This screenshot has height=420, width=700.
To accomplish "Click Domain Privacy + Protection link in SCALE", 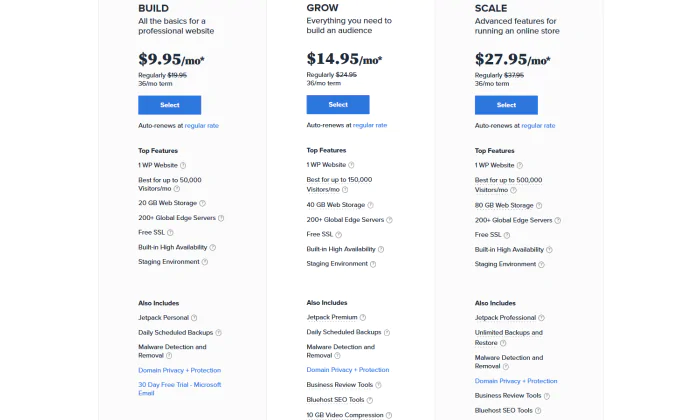I will (516, 381).
